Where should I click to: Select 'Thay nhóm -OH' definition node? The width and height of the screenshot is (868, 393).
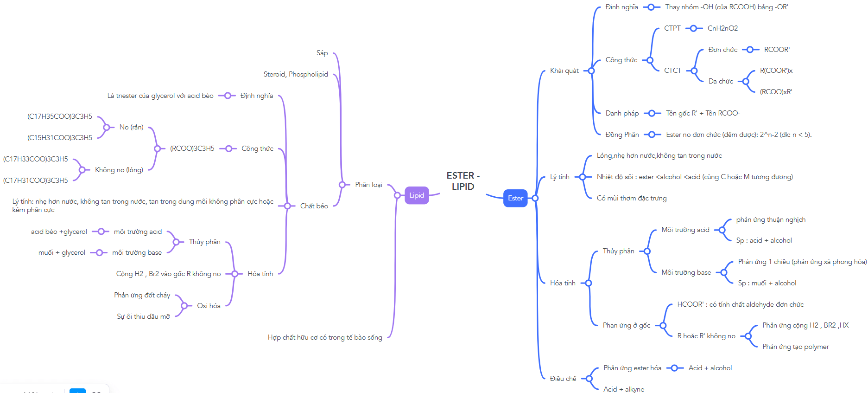click(726, 7)
